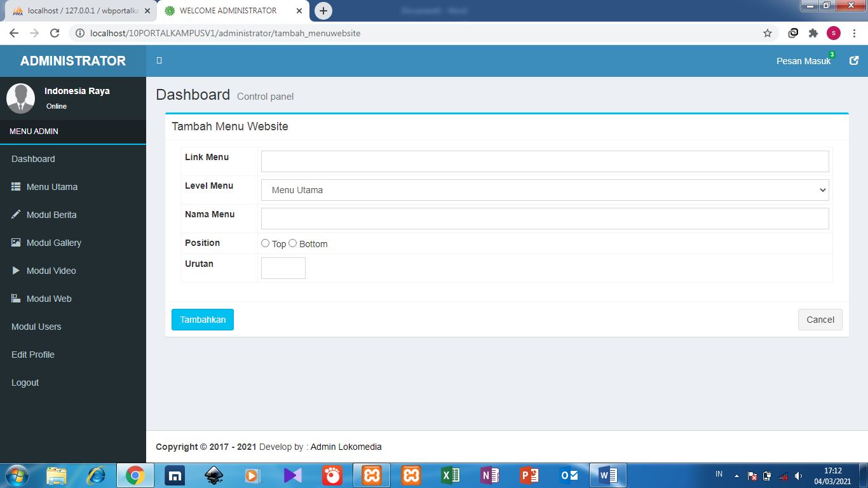Click the IN language indicator
Screen dimensions: 868x488
[x=719, y=474]
